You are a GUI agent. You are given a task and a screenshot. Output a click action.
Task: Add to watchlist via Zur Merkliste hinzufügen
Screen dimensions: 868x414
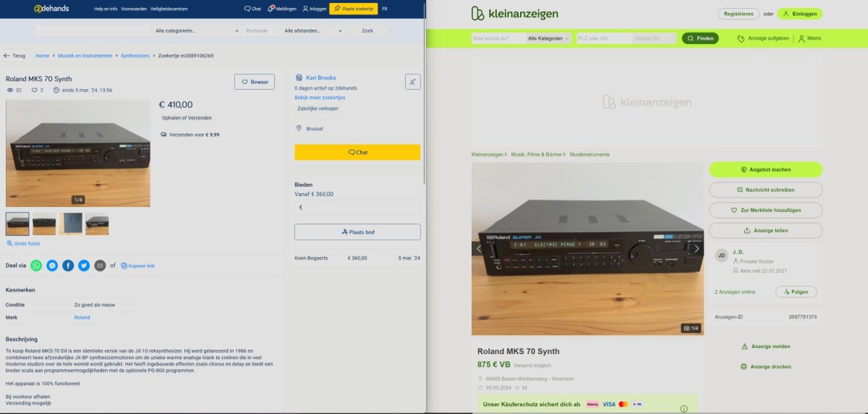point(765,210)
